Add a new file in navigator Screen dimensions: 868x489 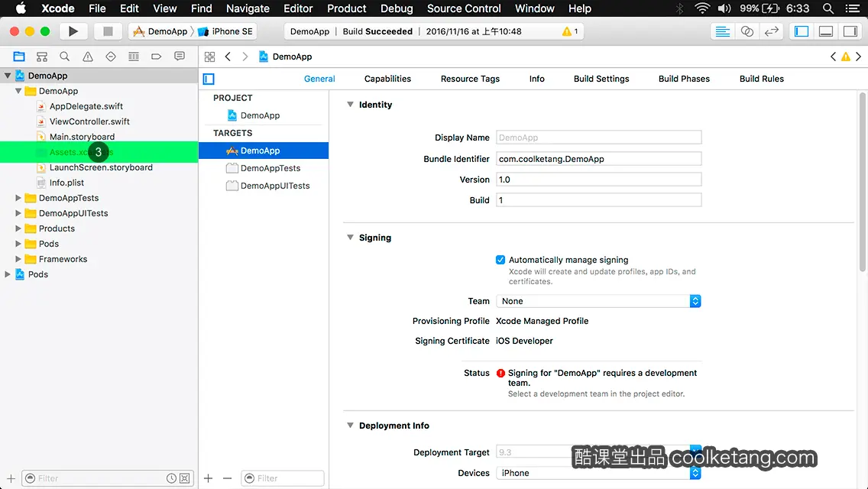click(11, 478)
